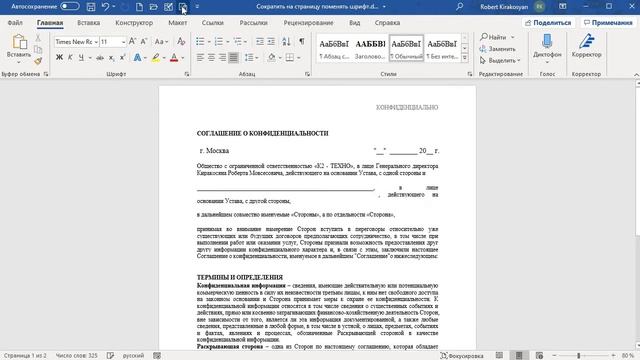This screenshot has width=640, height=360.
Task: Open the borders dropdown
Action: point(299,58)
